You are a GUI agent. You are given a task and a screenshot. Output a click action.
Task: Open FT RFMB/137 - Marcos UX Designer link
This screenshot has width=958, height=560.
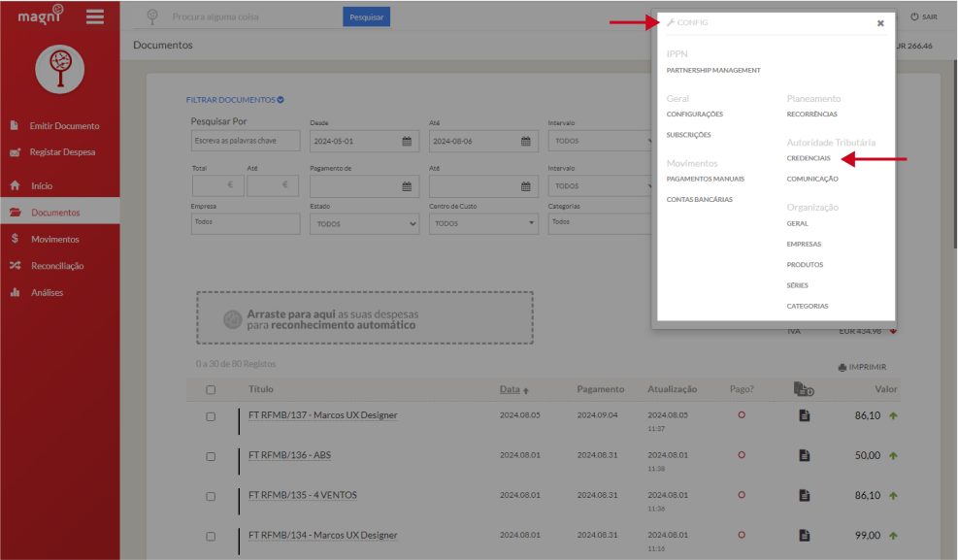tap(322, 415)
